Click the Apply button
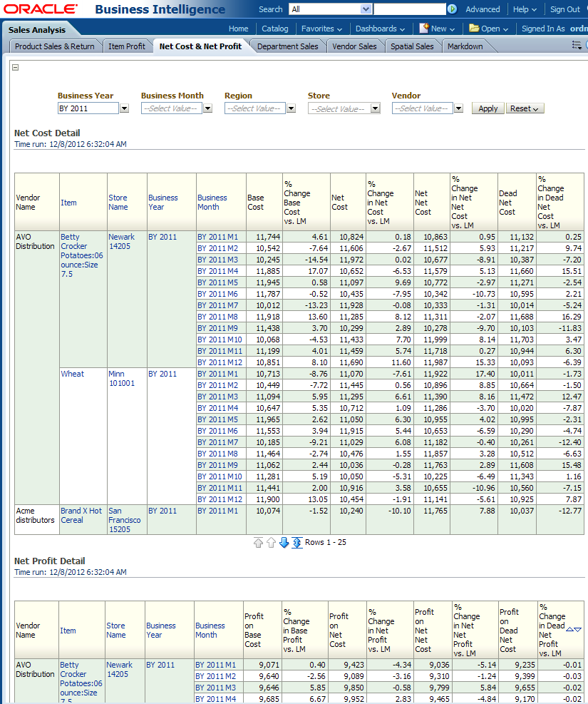This screenshot has height=704, width=588. tap(488, 108)
